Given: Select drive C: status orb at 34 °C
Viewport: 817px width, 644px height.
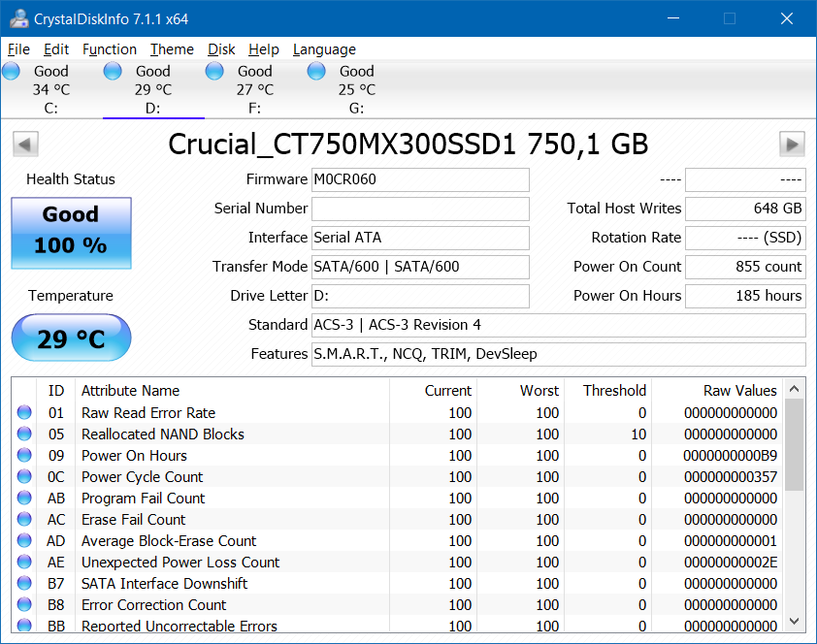Looking at the screenshot, I should point(11,72).
